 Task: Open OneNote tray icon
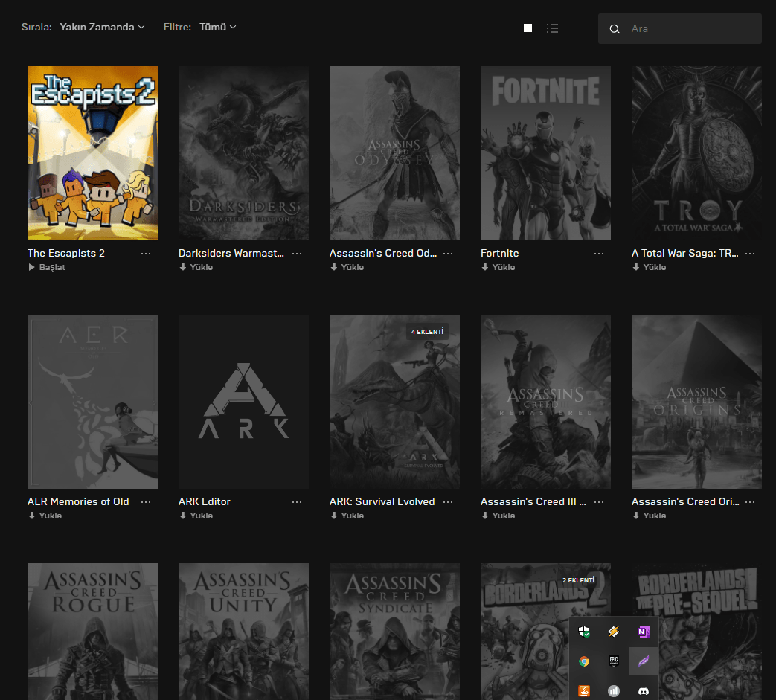click(644, 632)
